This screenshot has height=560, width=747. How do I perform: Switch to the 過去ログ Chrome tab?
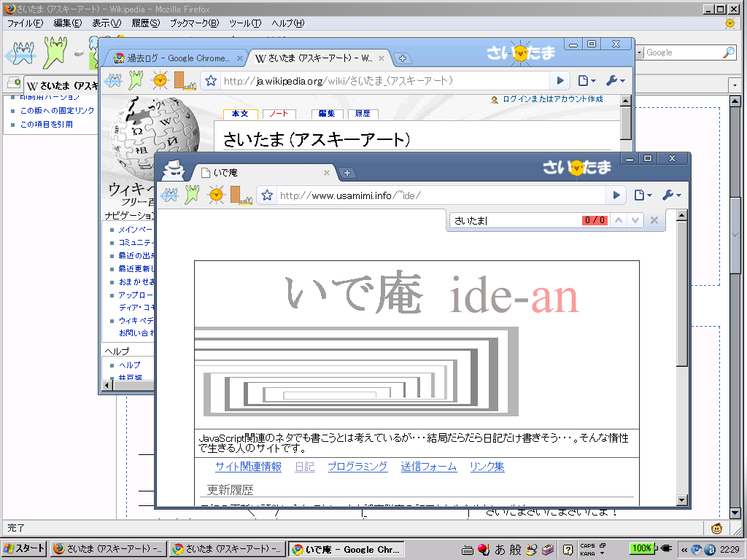[x=173, y=58]
